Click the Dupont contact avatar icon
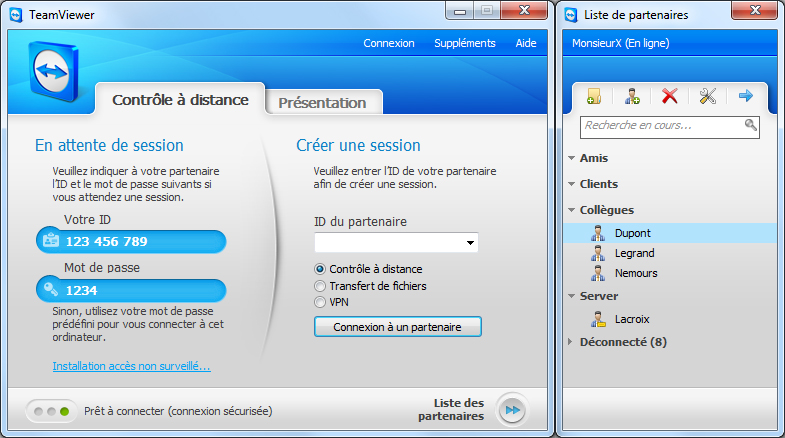Viewport: 785px width, 438px height. (598, 233)
